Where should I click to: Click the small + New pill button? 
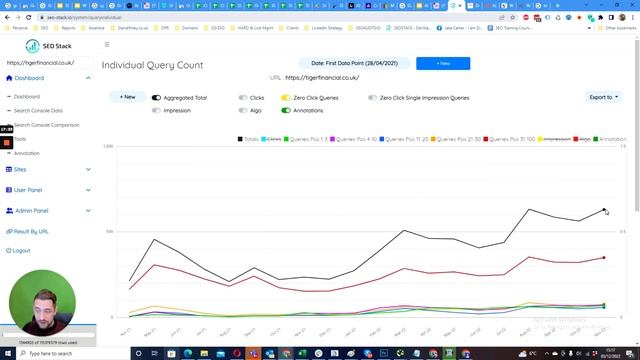127,97
